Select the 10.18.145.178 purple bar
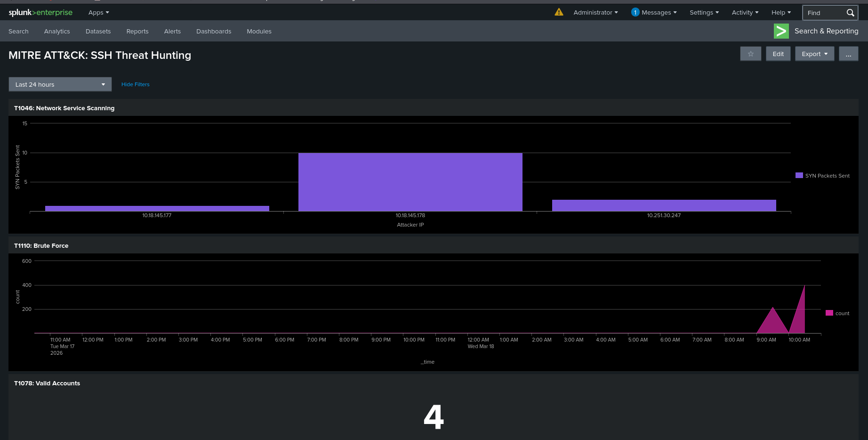868x440 pixels. pos(410,182)
